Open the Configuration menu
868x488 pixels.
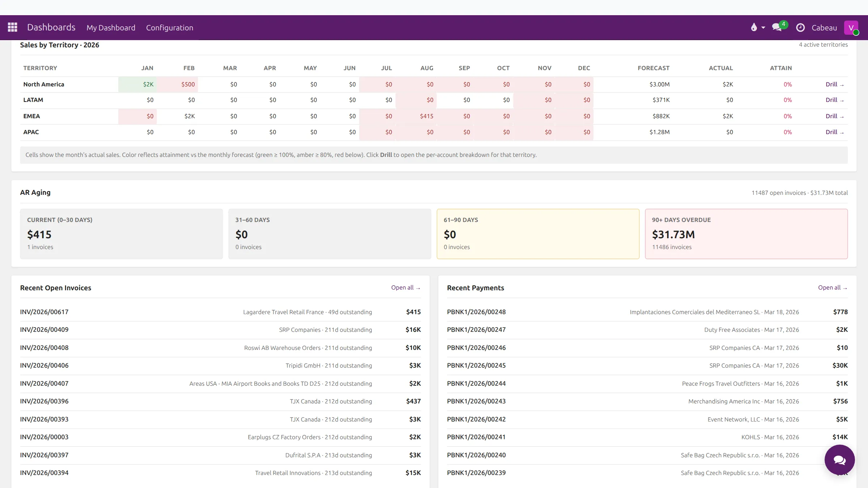[x=170, y=27]
